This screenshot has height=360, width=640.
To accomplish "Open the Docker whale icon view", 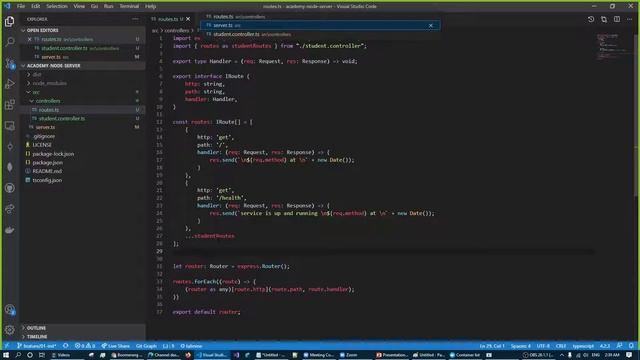I will click(x=10, y=230).
